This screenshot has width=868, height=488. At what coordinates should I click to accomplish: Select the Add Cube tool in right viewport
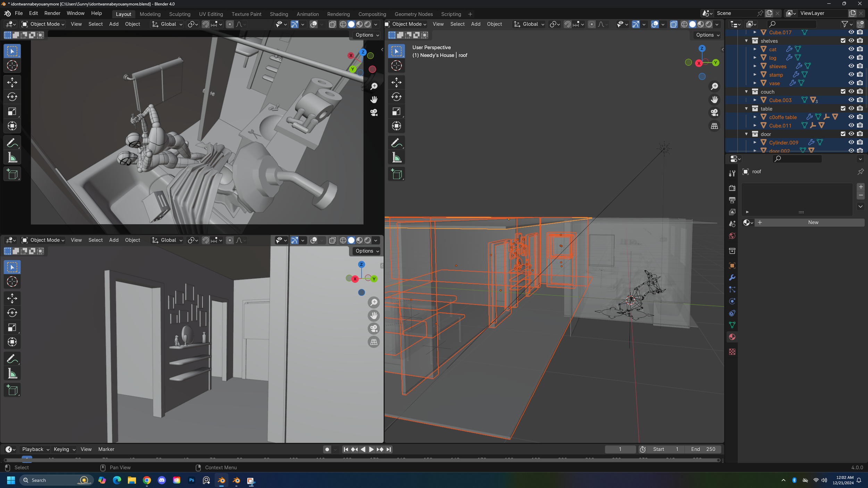[x=396, y=174]
